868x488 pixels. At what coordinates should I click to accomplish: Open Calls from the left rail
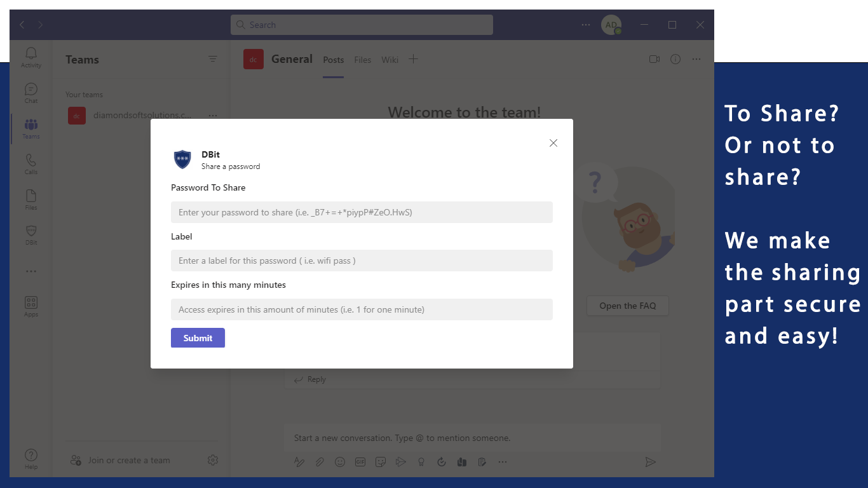tap(31, 164)
